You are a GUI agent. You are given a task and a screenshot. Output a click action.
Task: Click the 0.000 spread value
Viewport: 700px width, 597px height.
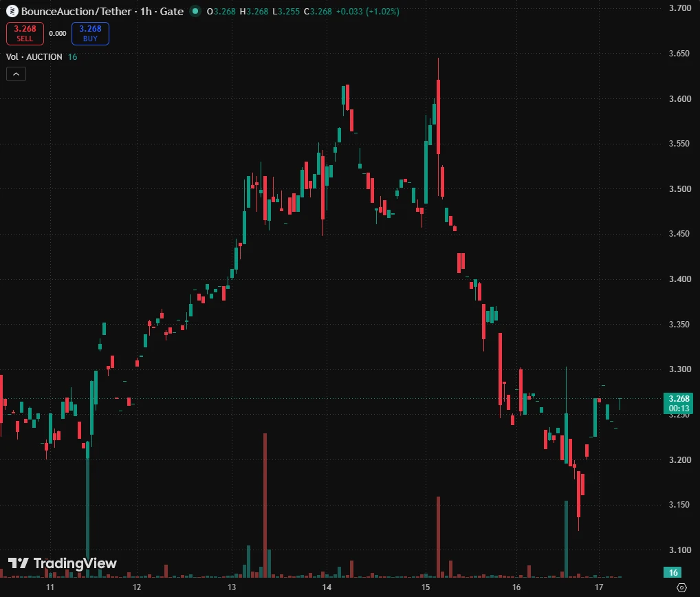(58, 34)
